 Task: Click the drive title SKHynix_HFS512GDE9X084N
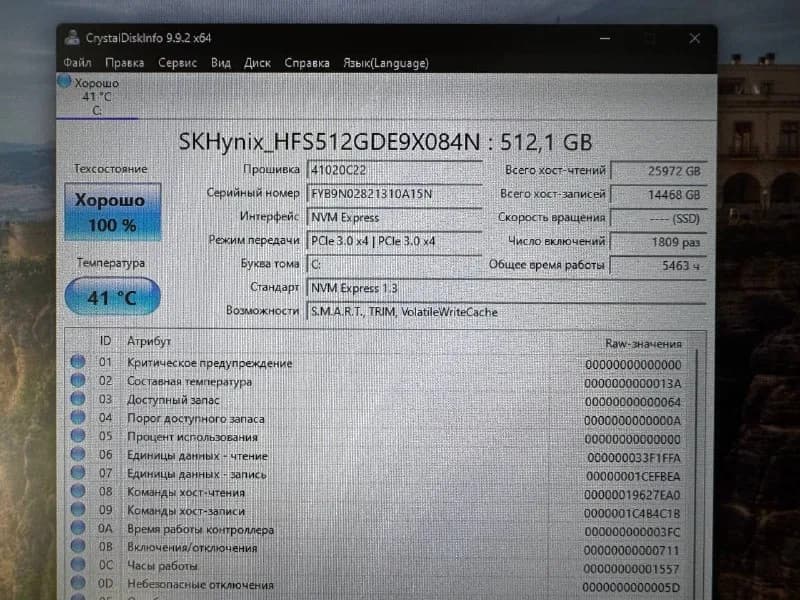click(x=329, y=142)
